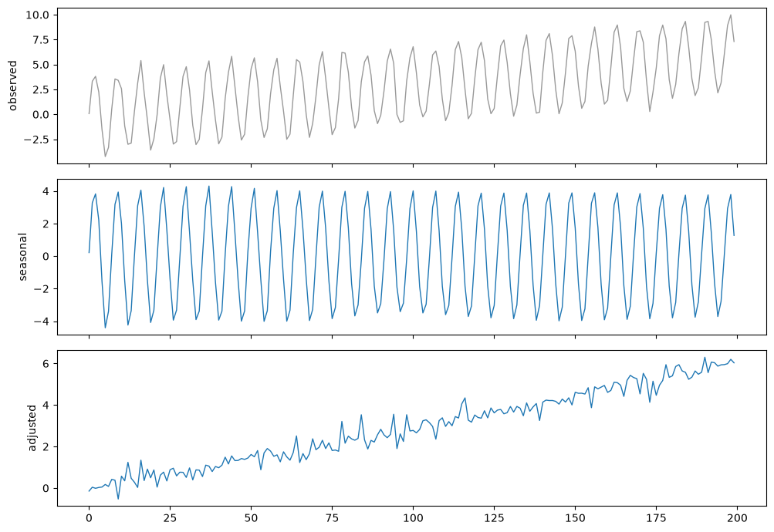Click the "100" x-axis tick label
The image size is (774, 532).
point(413,518)
